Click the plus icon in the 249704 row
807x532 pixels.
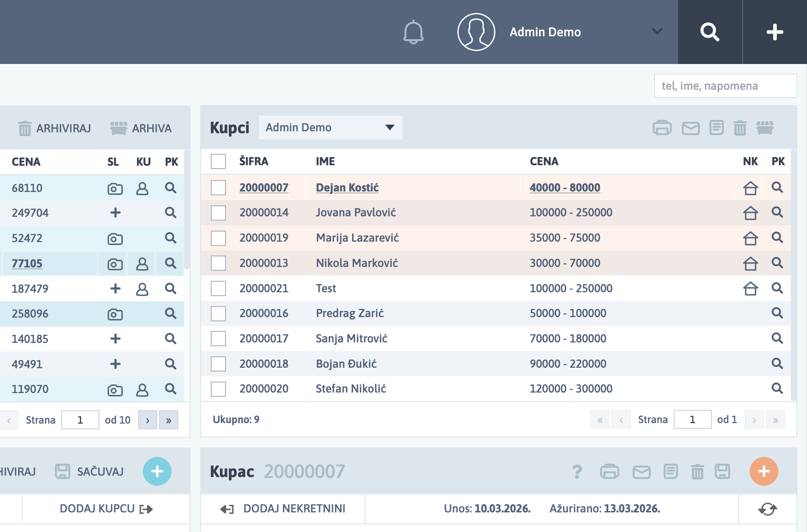(115, 213)
